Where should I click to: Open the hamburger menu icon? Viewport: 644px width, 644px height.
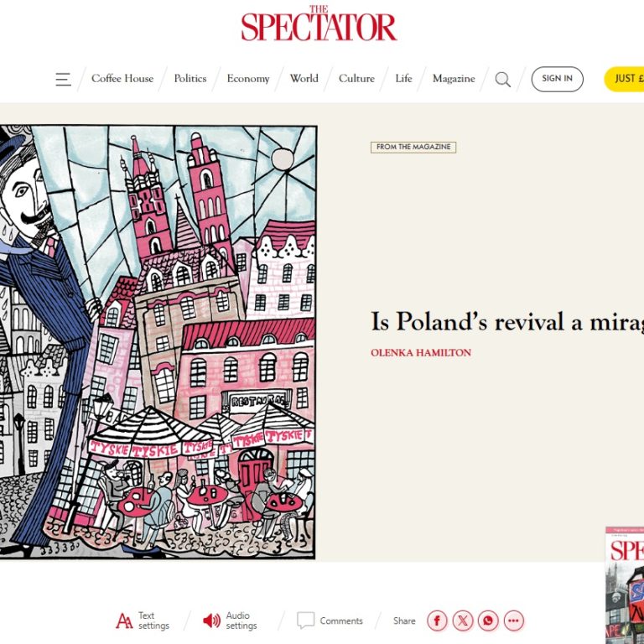63,79
